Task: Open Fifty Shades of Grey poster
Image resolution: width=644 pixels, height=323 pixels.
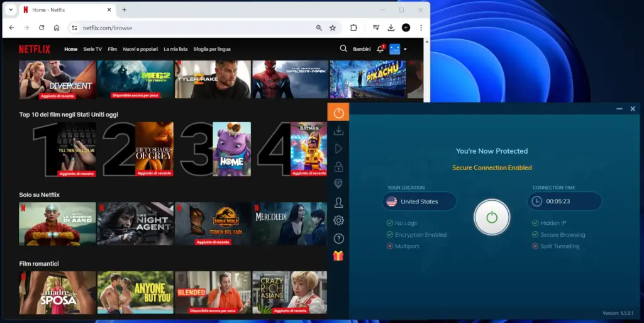Action: click(x=155, y=149)
